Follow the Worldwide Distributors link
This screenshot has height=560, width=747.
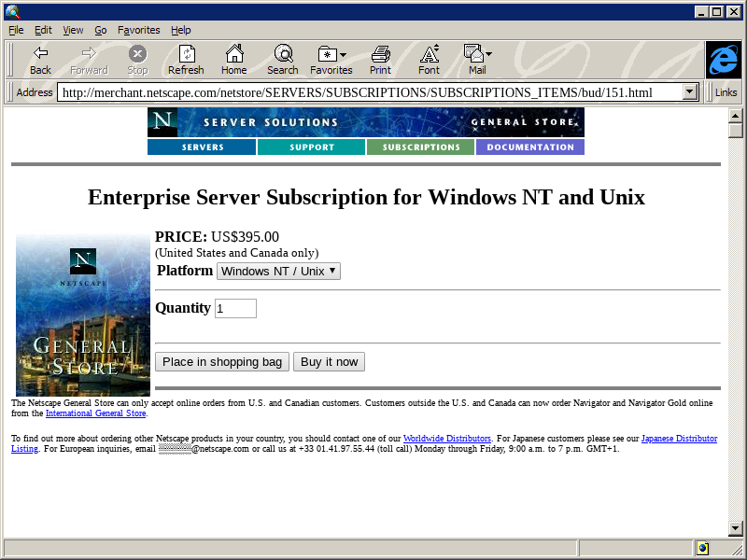click(446, 439)
